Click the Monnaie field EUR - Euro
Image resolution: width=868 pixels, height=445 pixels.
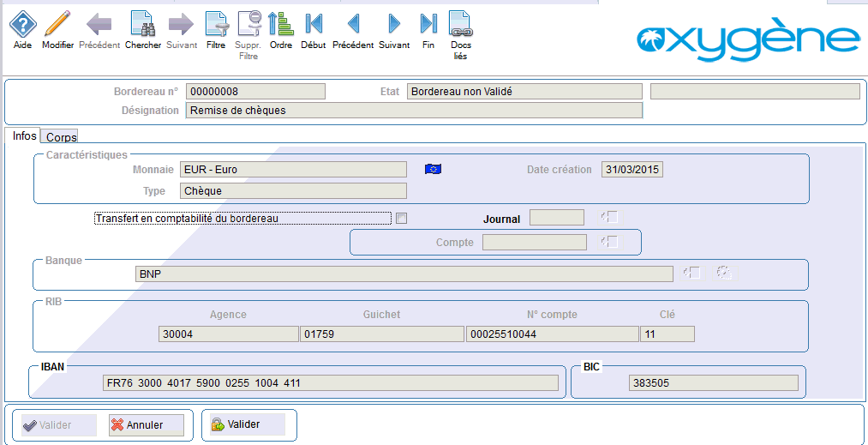point(293,170)
